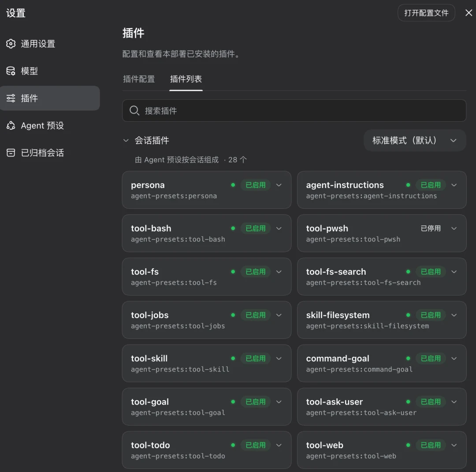Click the tool-ask-user plugin title

click(x=334, y=402)
